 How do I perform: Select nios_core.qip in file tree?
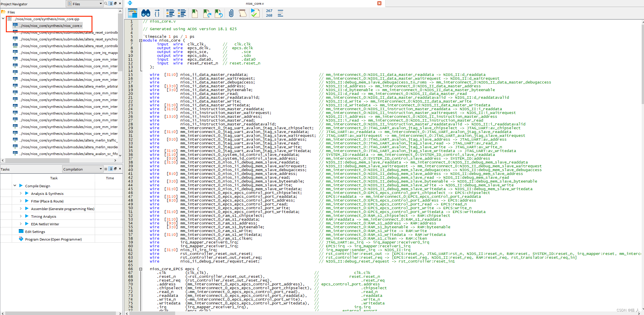[x=46, y=19]
